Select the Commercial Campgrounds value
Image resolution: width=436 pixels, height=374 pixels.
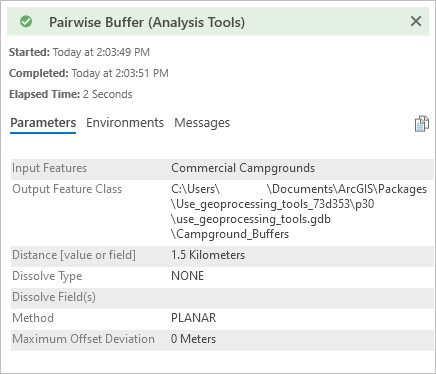(243, 168)
